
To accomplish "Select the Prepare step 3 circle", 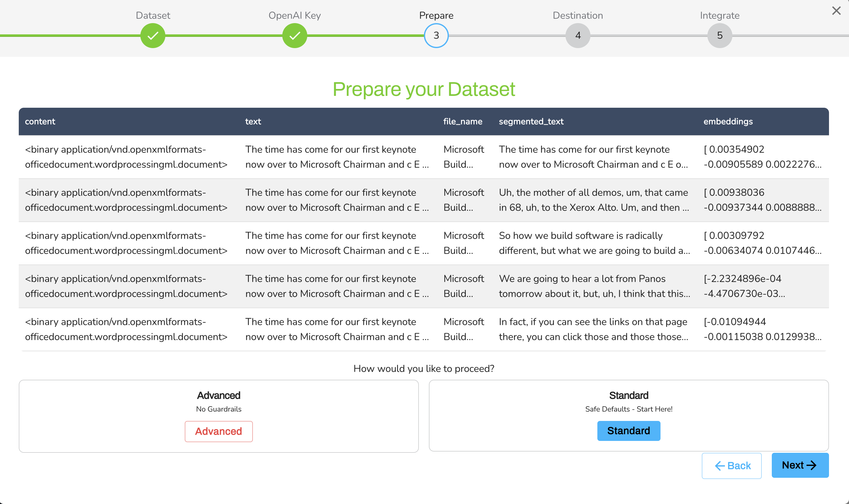I will [436, 35].
